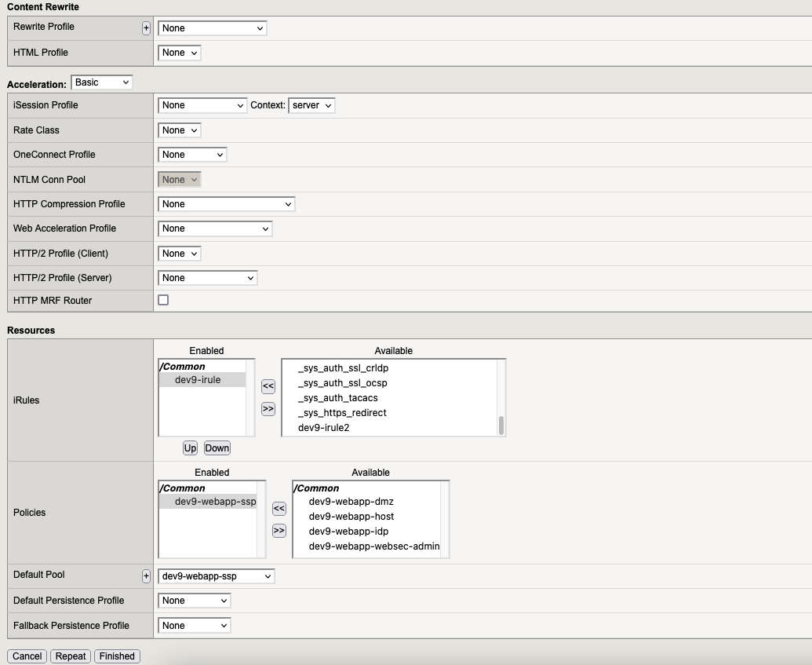Screen dimensions: 812x665
Task: Select _sys_https_redirect in Available iRules
Action: [342, 413]
